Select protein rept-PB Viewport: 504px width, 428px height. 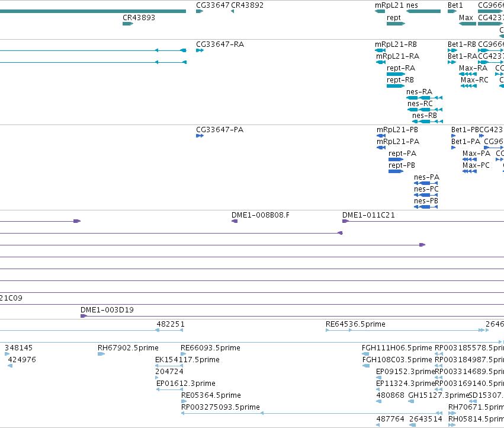pos(396,171)
